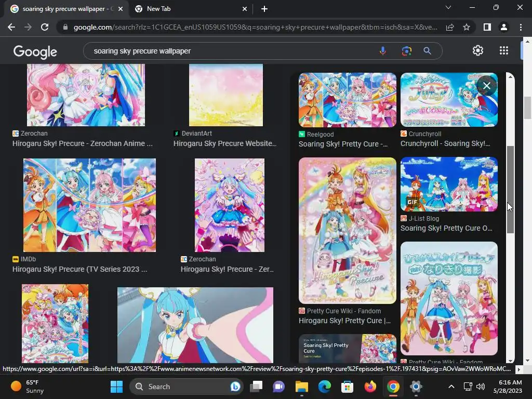Open the tab search dropdown
Image resolution: width=532 pixels, height=399 pixels.
pyautogui.click(x=448, y=7)
